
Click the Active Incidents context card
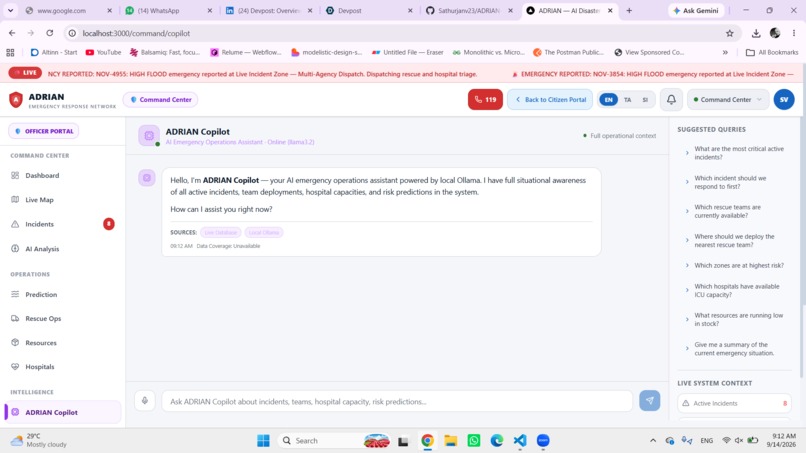pos(734,403)
